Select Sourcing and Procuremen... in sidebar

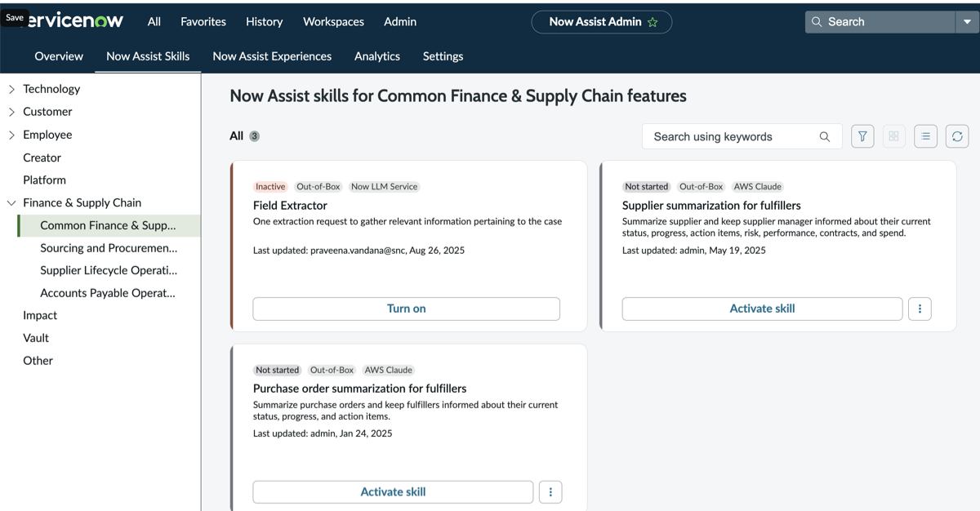109,248
